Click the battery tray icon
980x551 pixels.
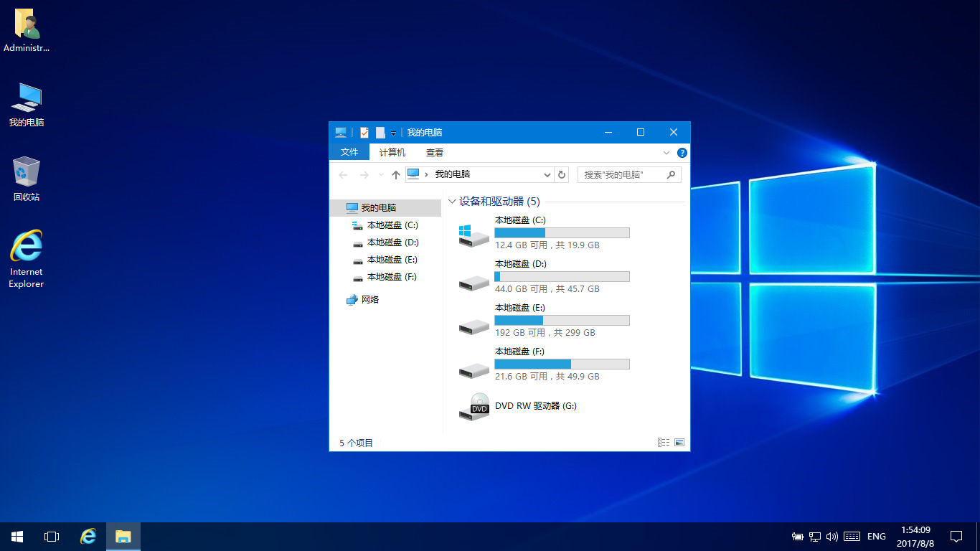click(x=797, y=537)
